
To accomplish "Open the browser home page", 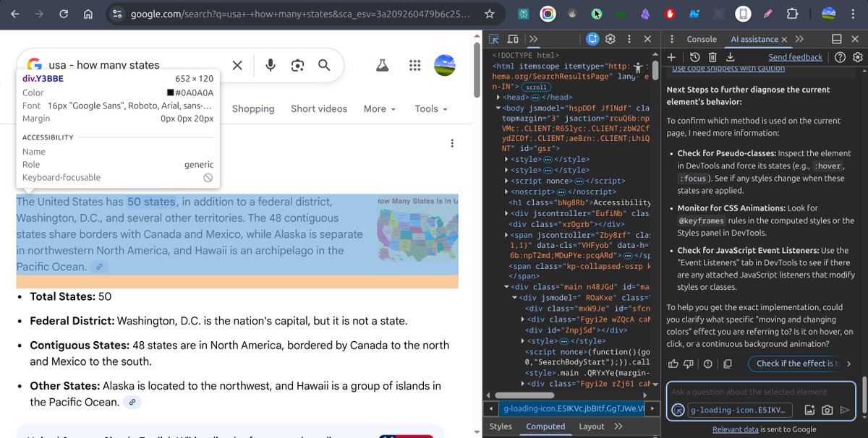I will pyautogui.click(x=88, y=14).
